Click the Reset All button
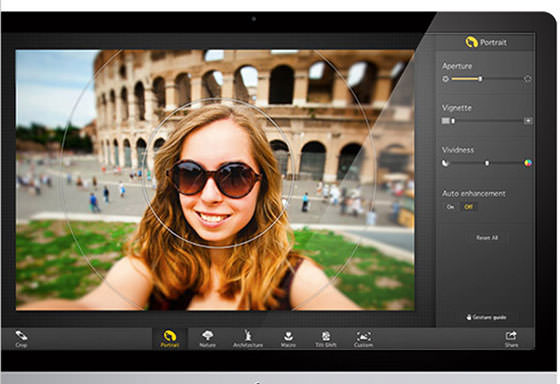560x384 pixels. [x=487, y=238]
